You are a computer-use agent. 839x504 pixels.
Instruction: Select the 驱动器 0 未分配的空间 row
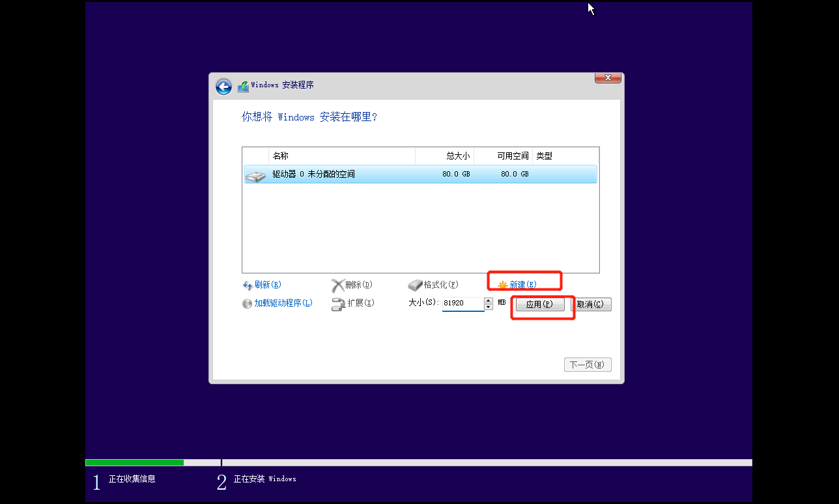coord(421,175)
